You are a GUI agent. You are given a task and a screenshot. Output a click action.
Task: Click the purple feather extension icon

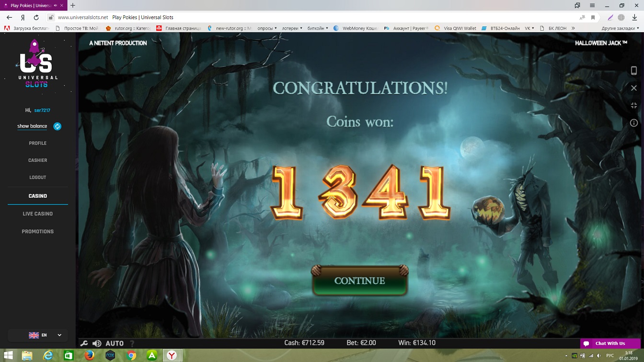(x=610, y=17)
